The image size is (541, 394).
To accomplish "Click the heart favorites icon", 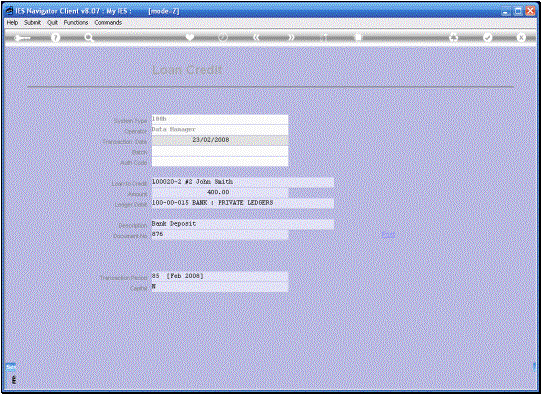I will 189,37.
